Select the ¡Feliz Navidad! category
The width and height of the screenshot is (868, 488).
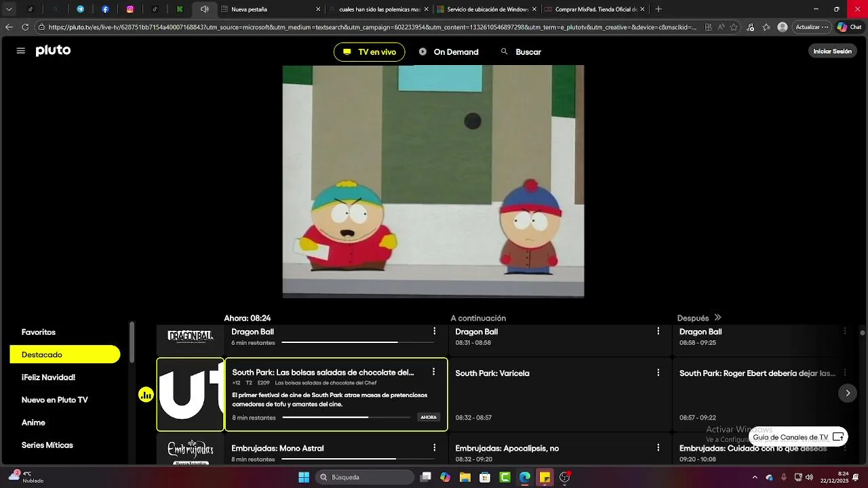point(48,378)
